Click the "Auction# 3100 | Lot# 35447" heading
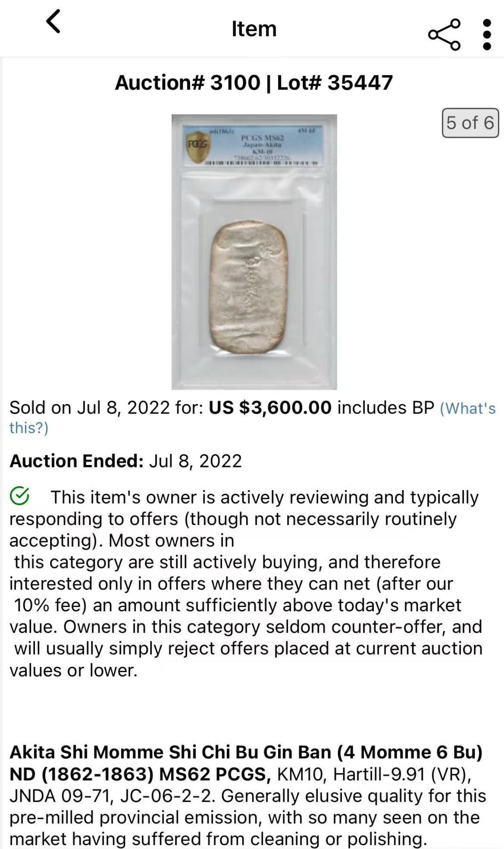Image resolution: width=504 pixels, height=849 pixels. [x=254, y=83]
